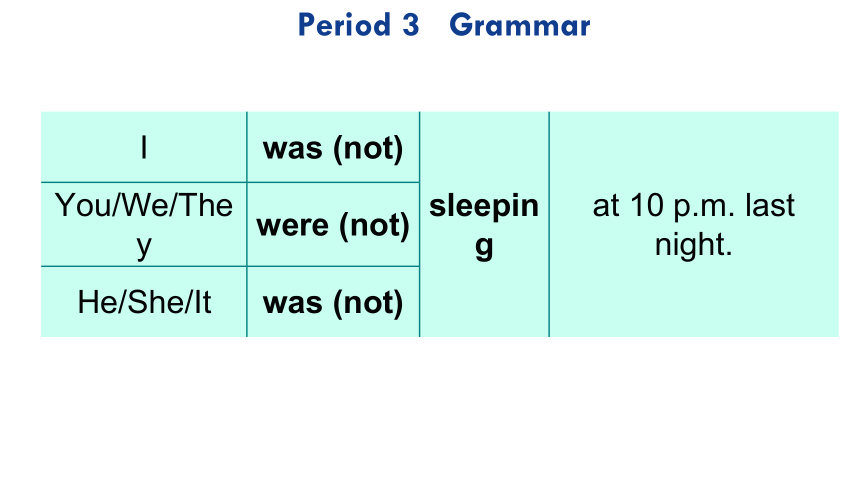Select the 'were (not)' cell

(x=333, y=224)
